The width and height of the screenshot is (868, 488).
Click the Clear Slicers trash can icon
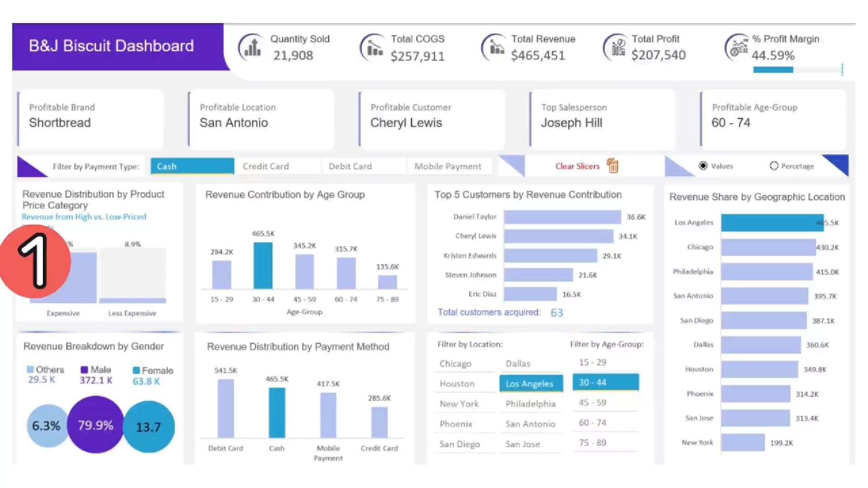(x=613, y=166)
